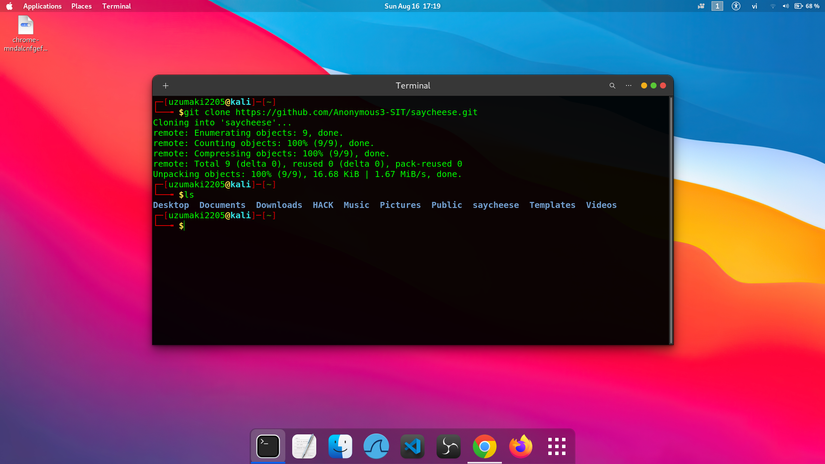Open the accessibility menu in top bar
825x464 pixels.
pos(736,6)
